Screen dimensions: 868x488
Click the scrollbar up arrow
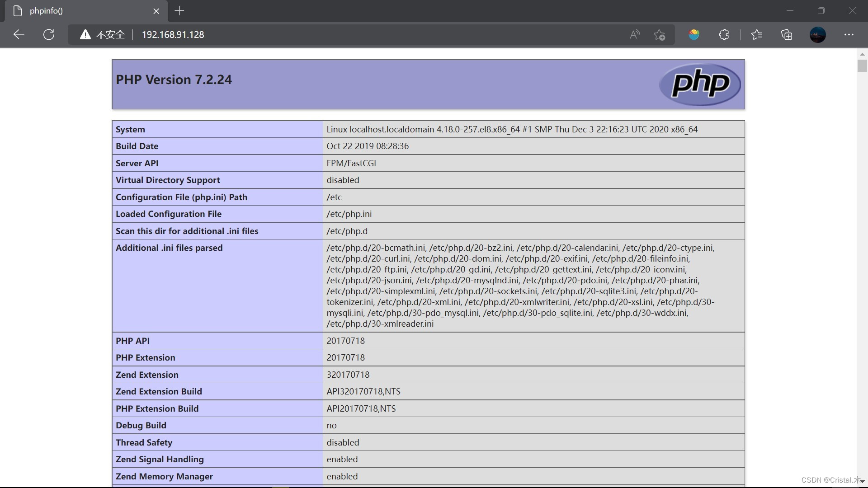tap(862, 54)
